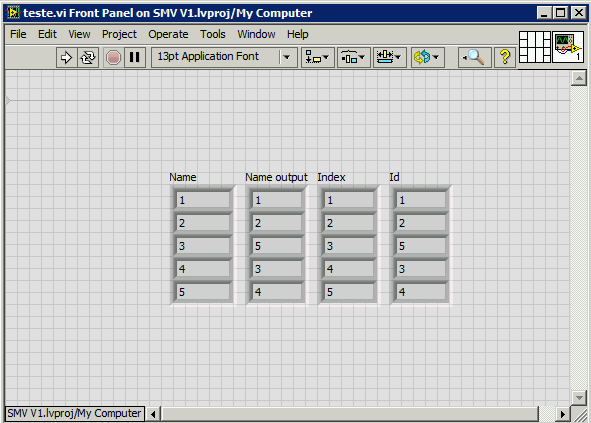Click the first element of Name array
The width and height of the screenshot is (591, 423).
(203, 200)
